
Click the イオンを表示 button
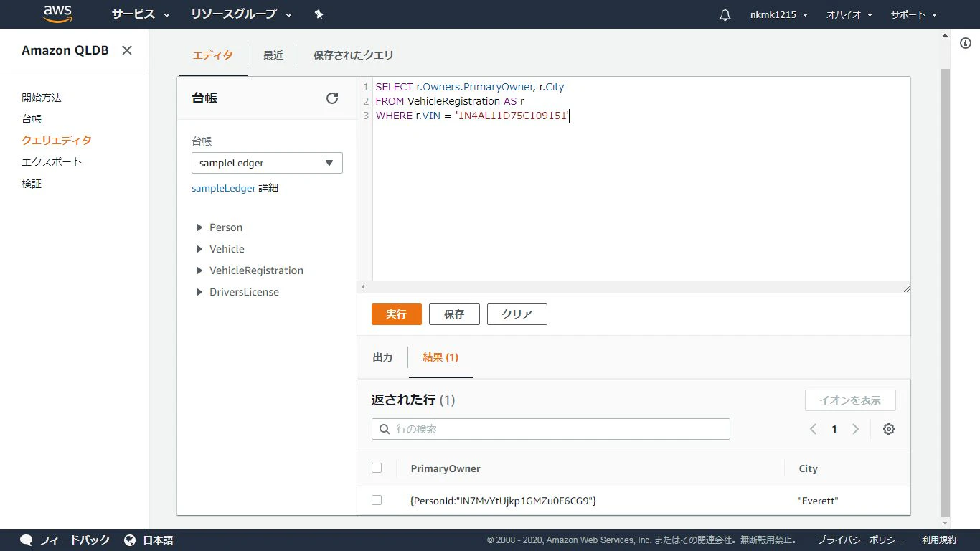tap(850, 400)
